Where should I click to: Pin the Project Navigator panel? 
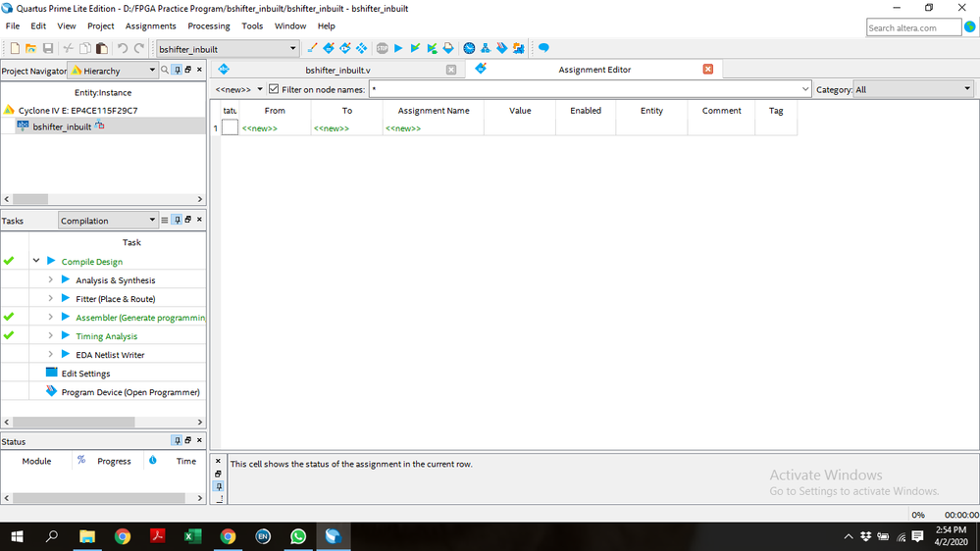[178, 70]
